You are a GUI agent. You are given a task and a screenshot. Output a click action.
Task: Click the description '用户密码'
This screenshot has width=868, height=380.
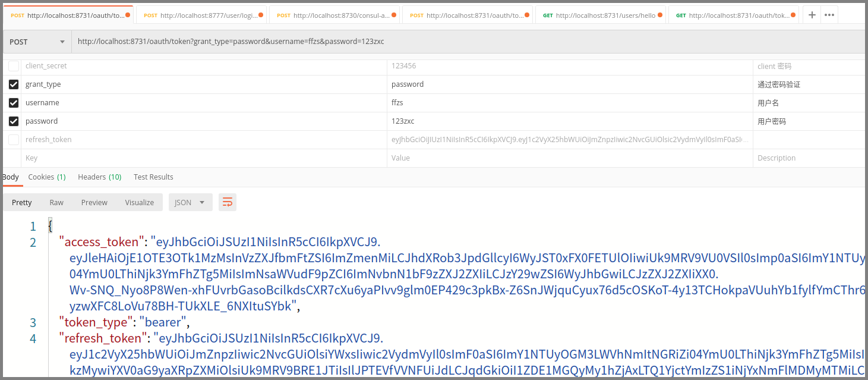(772, 121)
